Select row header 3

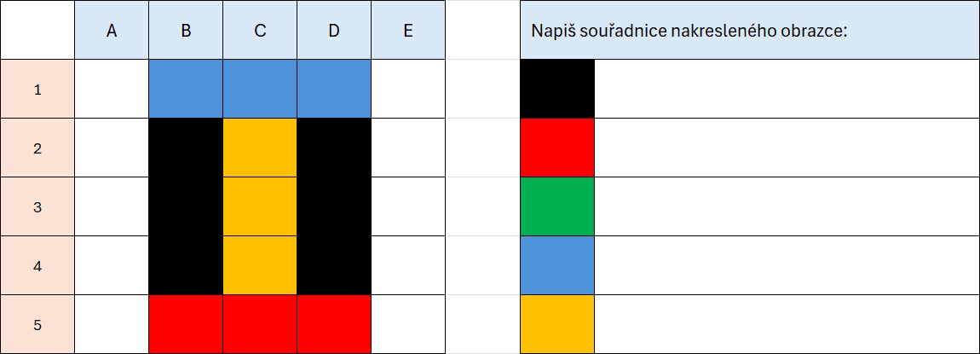click(37, 206)
